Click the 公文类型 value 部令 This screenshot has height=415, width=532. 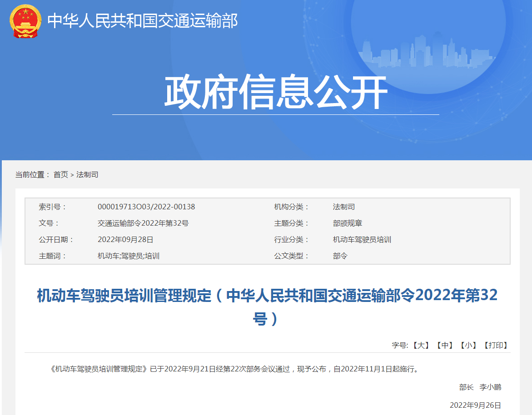pos(340,256)
